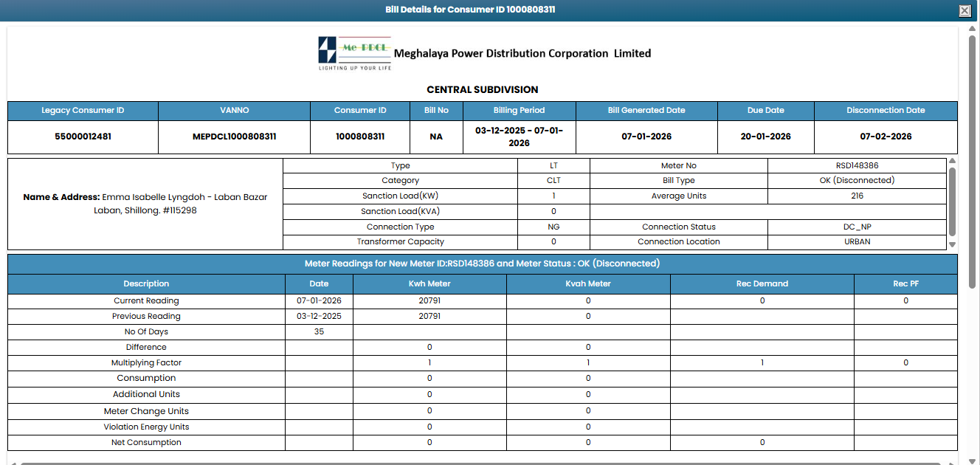Click billing period 03-12-2025 - 07-01-2026
Viewport: 980px width, 465px height.
point(520,137)
